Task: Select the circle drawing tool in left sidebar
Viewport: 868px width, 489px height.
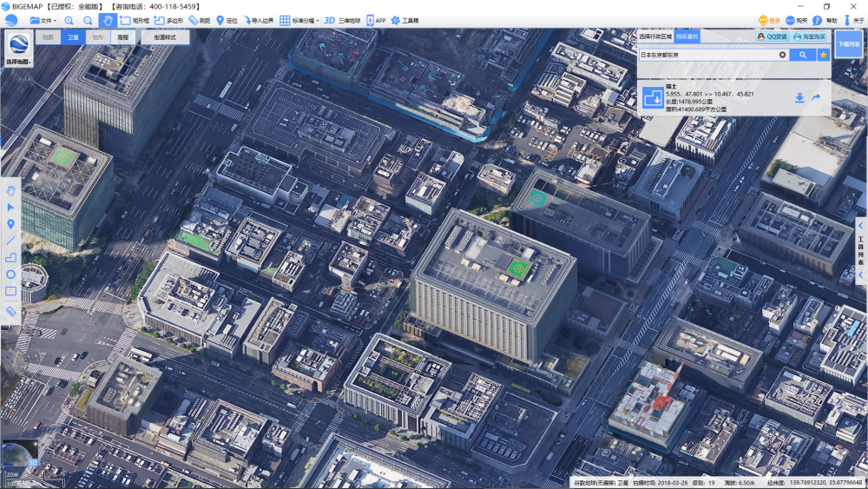Action: pyautogui.click(x=11, y=274)
